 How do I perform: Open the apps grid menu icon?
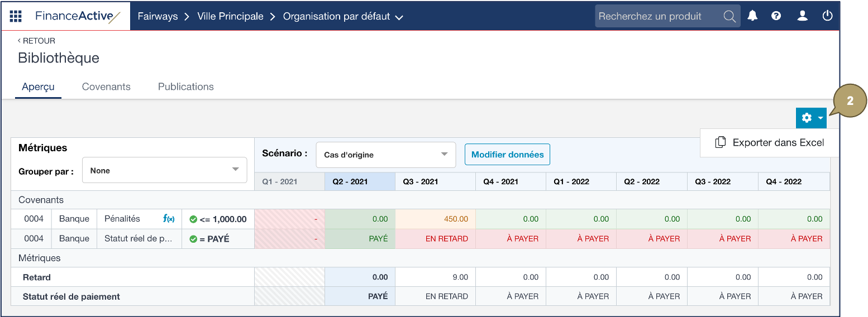16,16
